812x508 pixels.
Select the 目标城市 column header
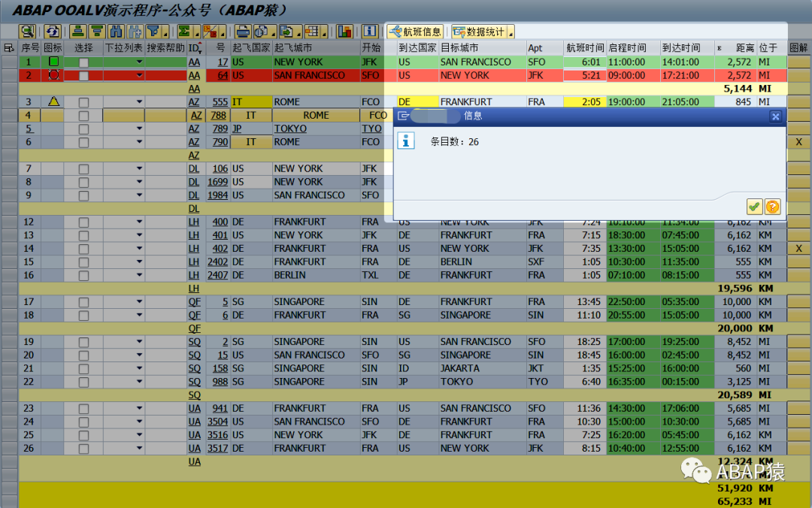point(483,47)
